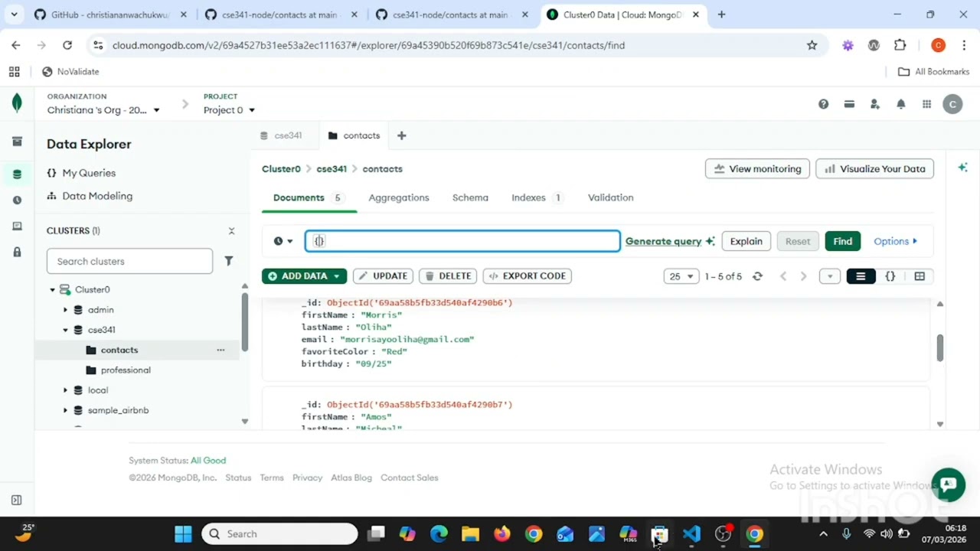980x551 pixels.
Task: Open browser extensions puzzle icon
Action: [x=900, y=45]
